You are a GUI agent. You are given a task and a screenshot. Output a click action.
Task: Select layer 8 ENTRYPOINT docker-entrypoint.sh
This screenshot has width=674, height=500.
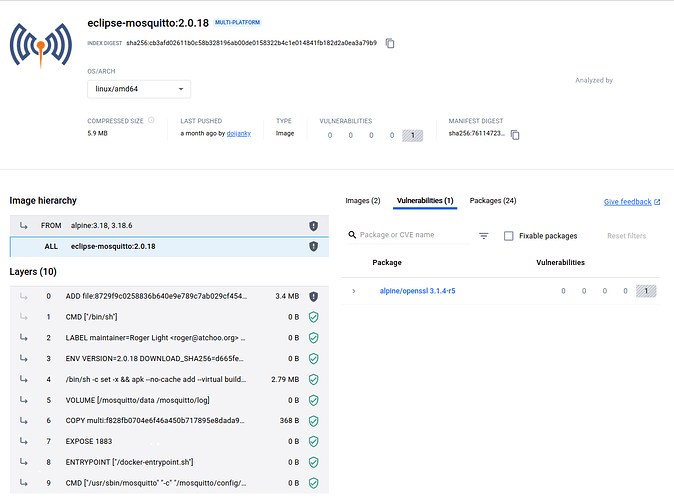130,462
